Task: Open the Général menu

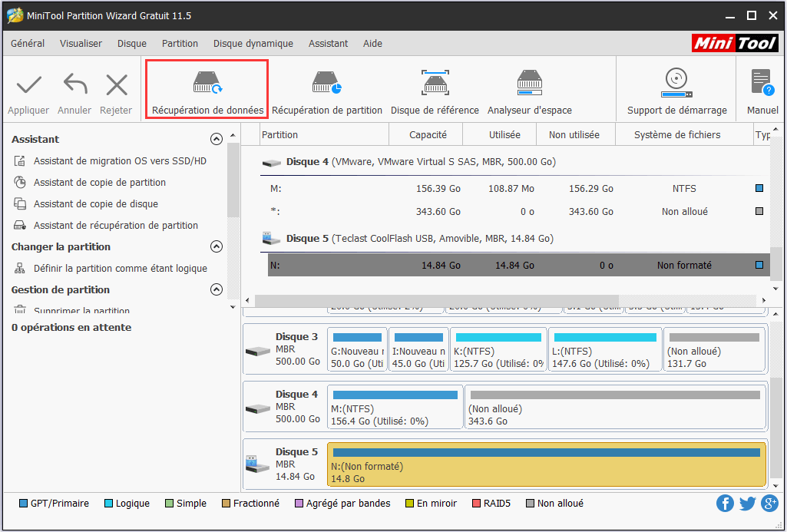Action: (28, 44)
